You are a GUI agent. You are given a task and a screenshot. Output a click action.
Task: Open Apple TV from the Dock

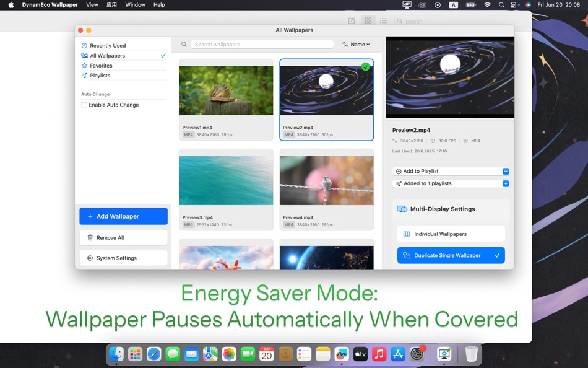(x=360, y=354)
